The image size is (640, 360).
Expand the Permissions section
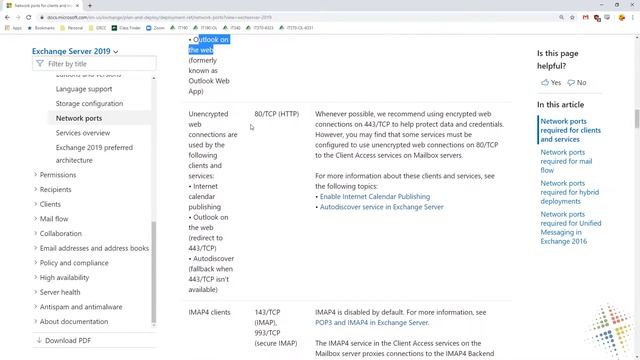click(x=56, y=175)
